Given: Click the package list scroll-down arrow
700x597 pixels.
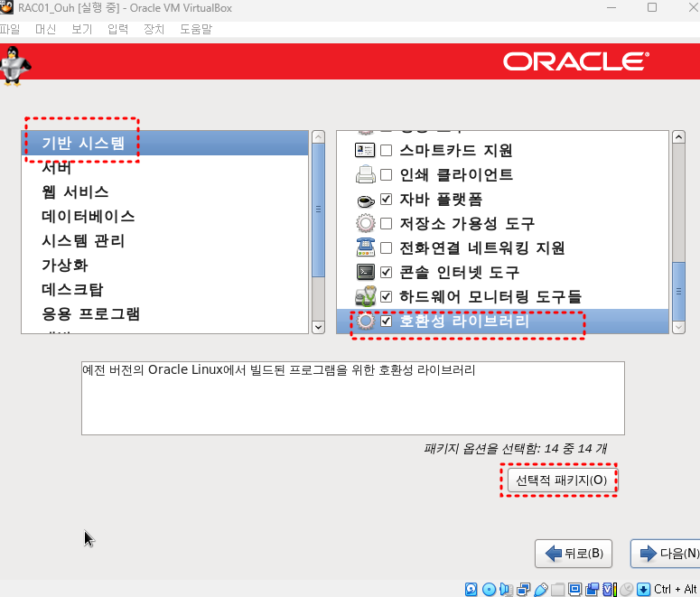Looking at the screenshot, I should click(678, 327).
